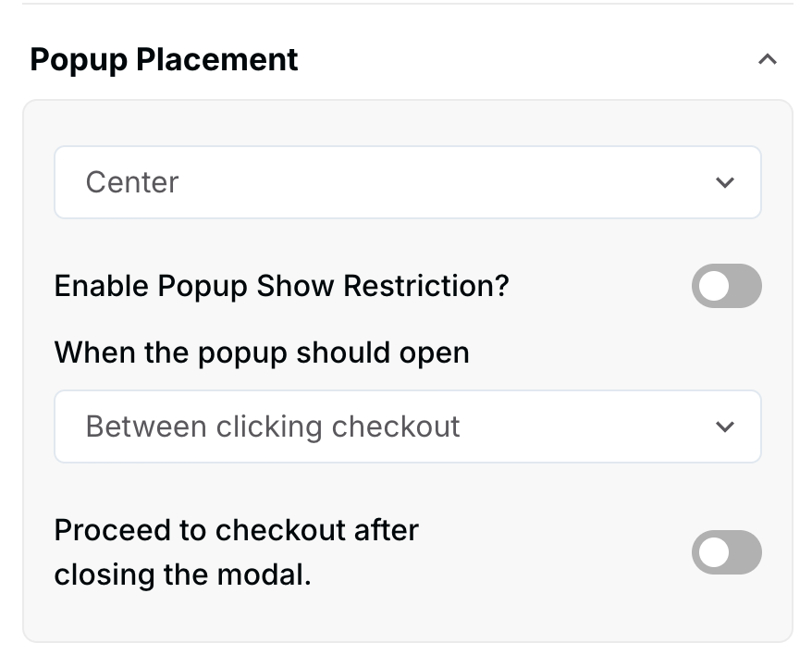Open the "Between clicking checkout" dropdown
The image size is (812, 655).
point(407,426)
